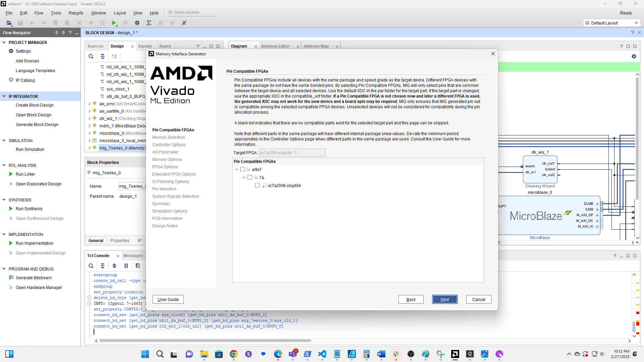Expand the mig_7series_0 design tree item
The image size is (644, 362).
pyautogui.click(x=90, y=148)
